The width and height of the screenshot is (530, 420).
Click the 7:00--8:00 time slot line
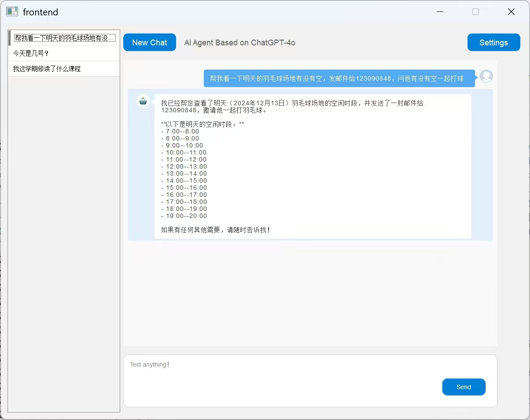pos(180,131)
